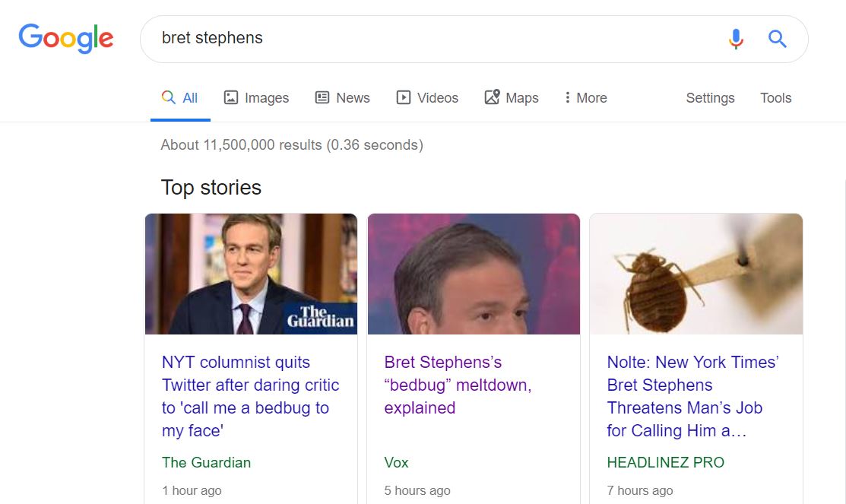The height and width of the screenshot is (504, 846).
Task: Open 'NYT columnist quits Twitter' headline
Action: click(x=250, y=396)
